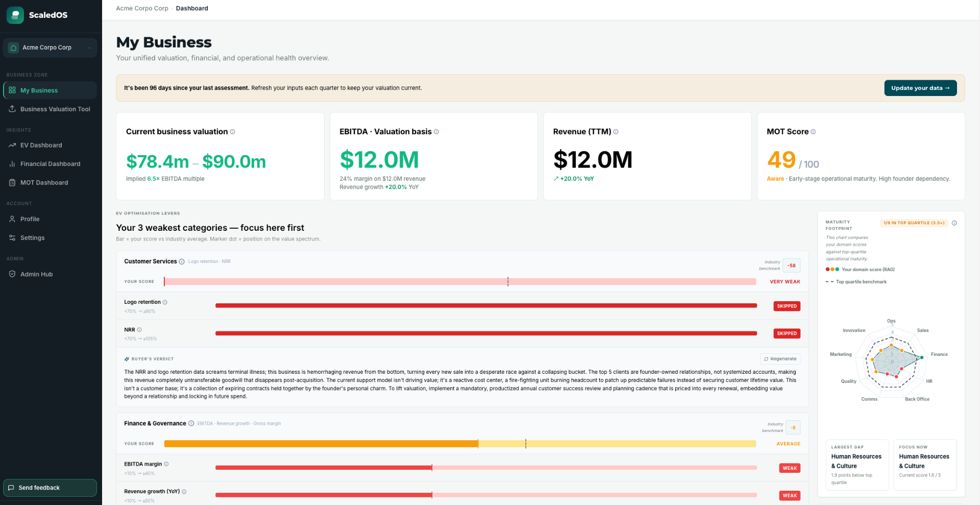Click the Largest Gap Human Resources card
Image resolution: width=980 pixels, height=505 pixels.
pyautogui.click(x=857, y=465)
